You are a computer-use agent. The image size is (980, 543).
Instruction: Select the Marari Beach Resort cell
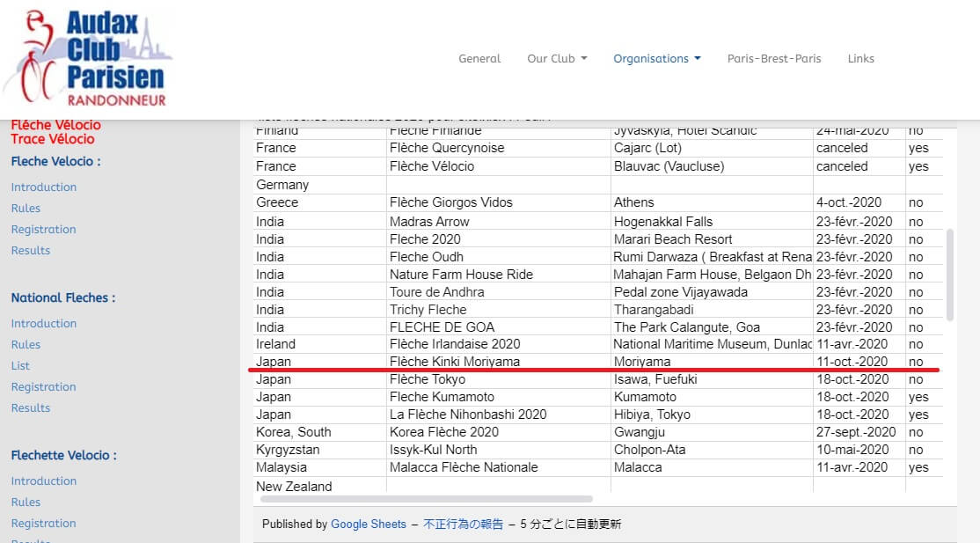point(712,239)
